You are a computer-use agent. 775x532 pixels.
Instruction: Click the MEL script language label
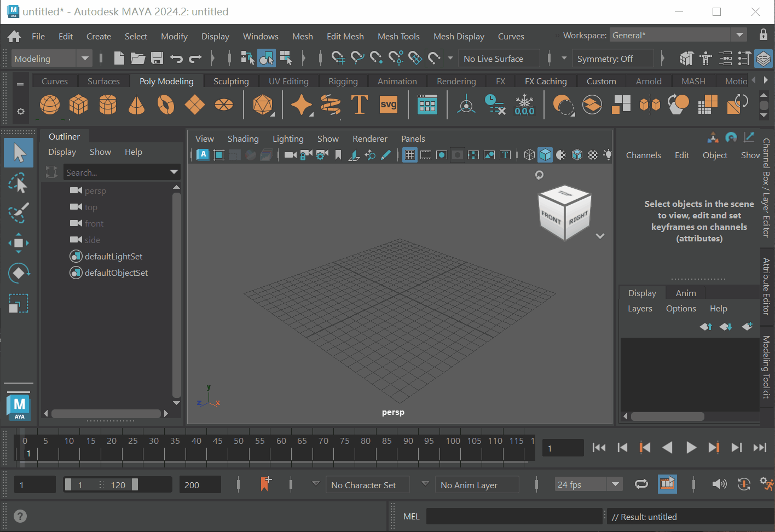tap(411, 516)
